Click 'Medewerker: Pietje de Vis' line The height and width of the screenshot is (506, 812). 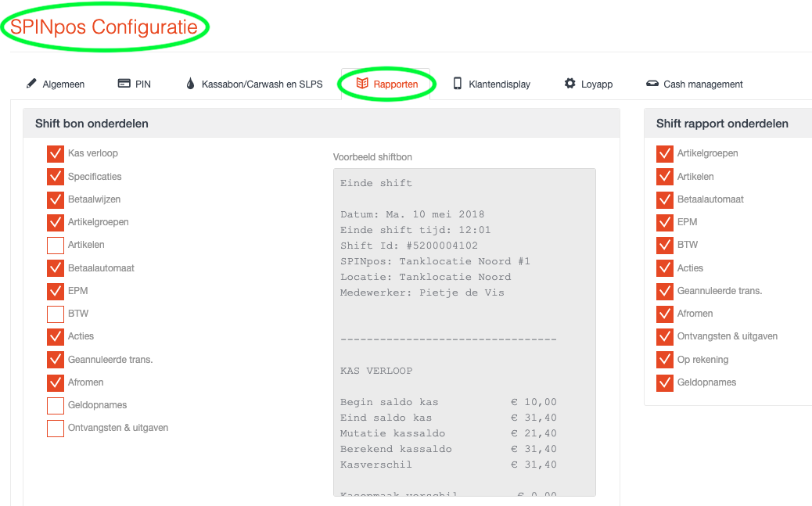click(x=422, y=292)
